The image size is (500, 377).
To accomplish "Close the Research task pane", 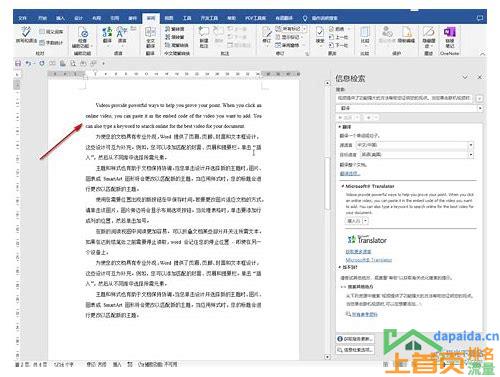I will click(x=480, y=77).
